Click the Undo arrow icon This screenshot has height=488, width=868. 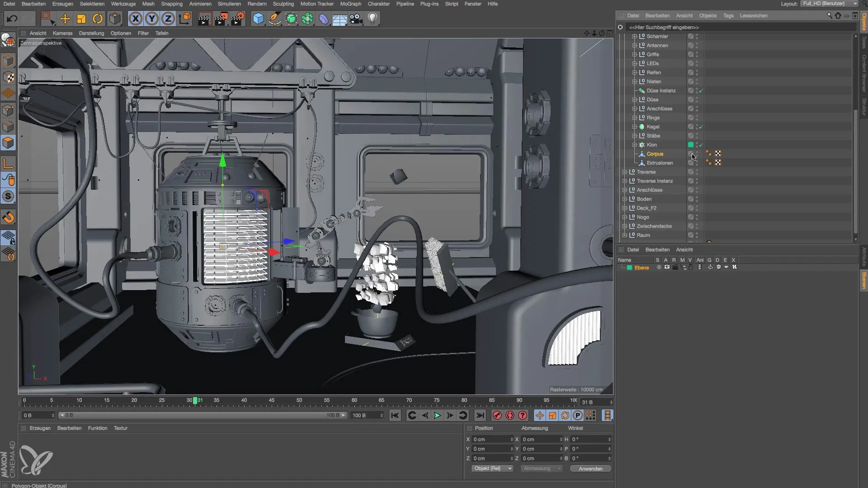point(12,19)
